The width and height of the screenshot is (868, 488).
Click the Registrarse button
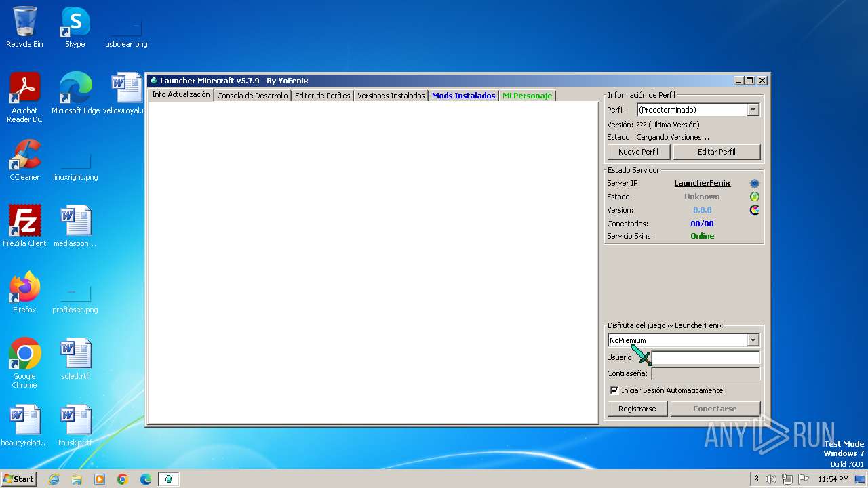pyautogui.click(x=637, y=409)
